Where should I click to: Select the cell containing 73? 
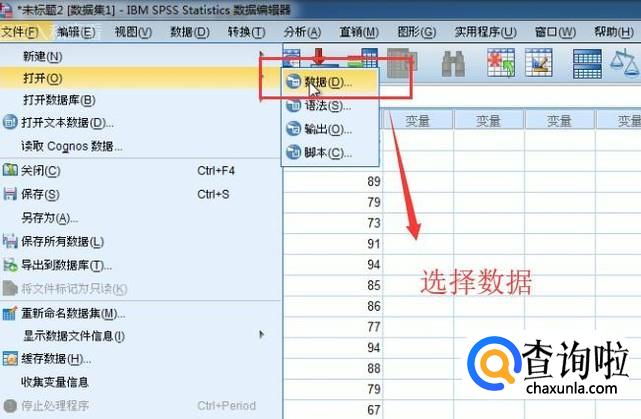pyautogui.click(x=333, y=223)
